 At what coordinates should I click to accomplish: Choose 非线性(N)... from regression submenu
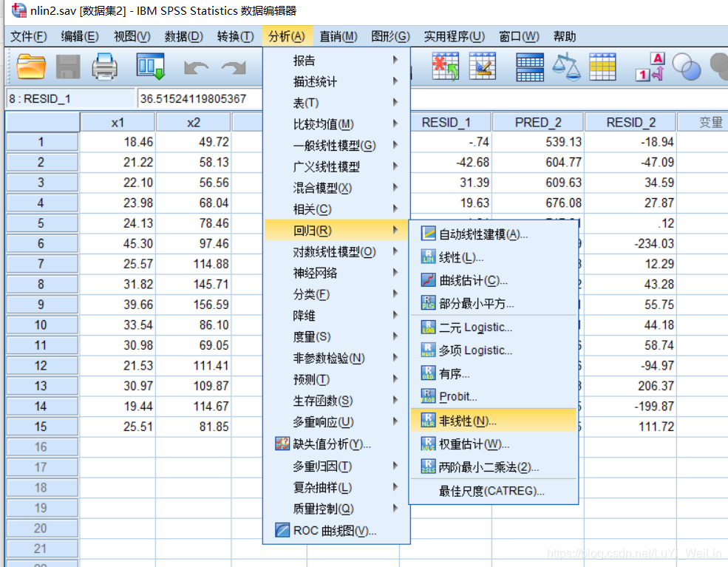pyautogui.click(x=494, y=421)
